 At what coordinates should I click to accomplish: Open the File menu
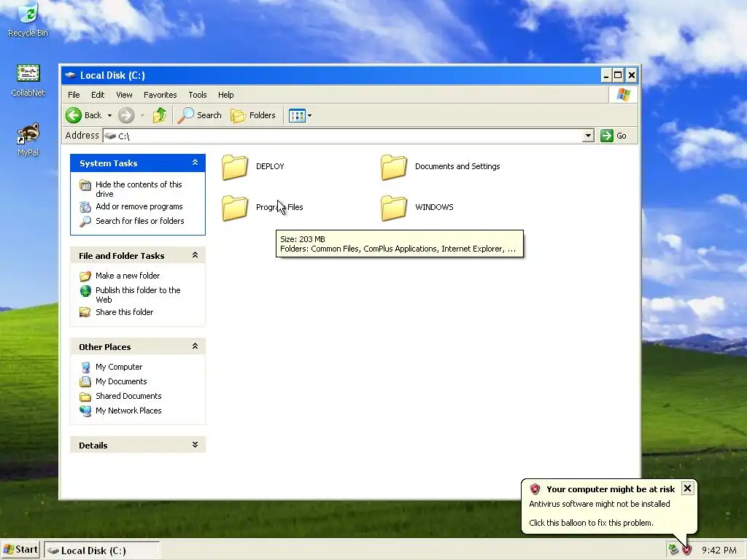click(x=74, y=95)
